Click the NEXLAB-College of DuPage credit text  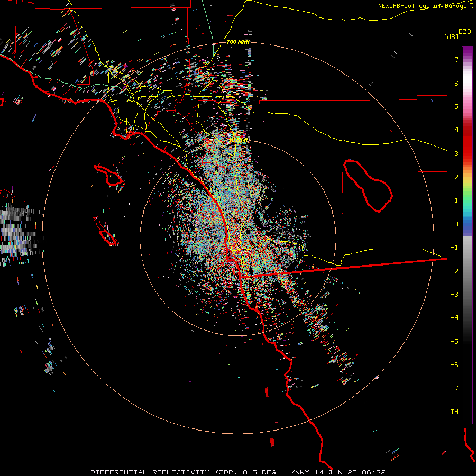[x=424, y=6]
